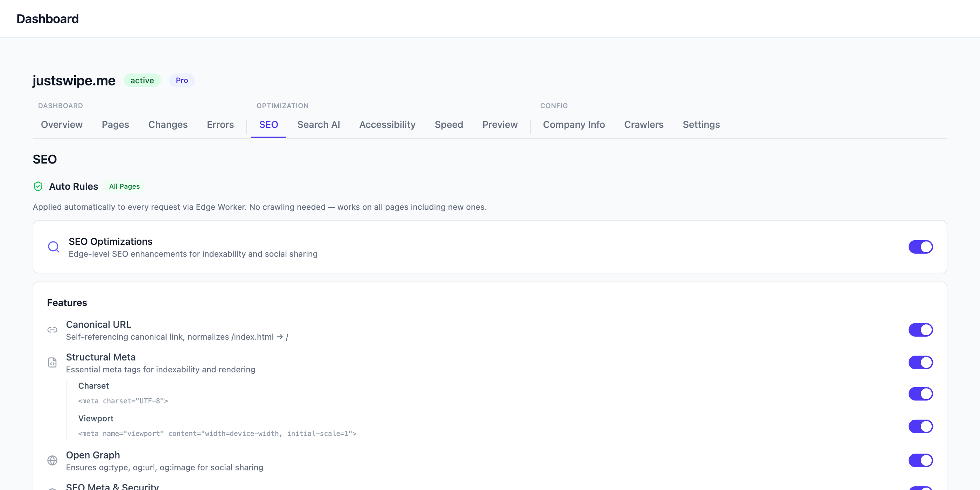This screenshot has width=980, height=490.
Task: Click the Pro plan badge
Action: (182, 80)
